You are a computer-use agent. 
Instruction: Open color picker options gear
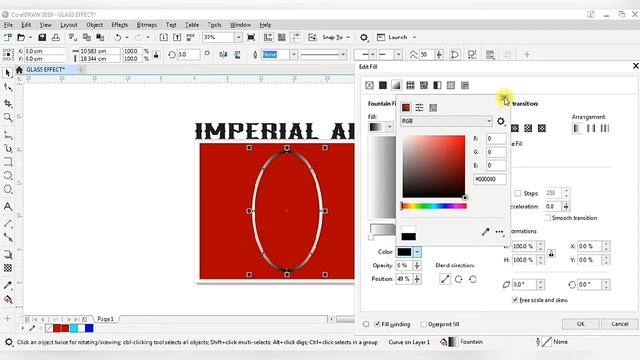[x=501, y=121]
